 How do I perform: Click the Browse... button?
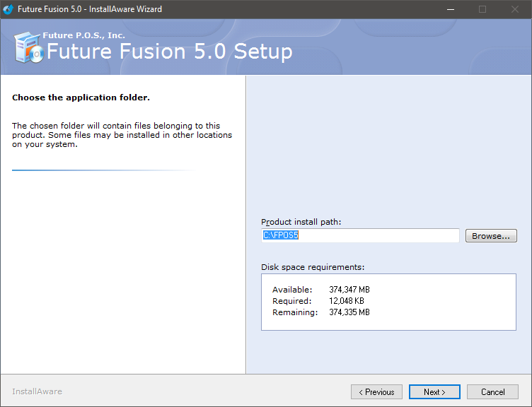coord(491,236)
